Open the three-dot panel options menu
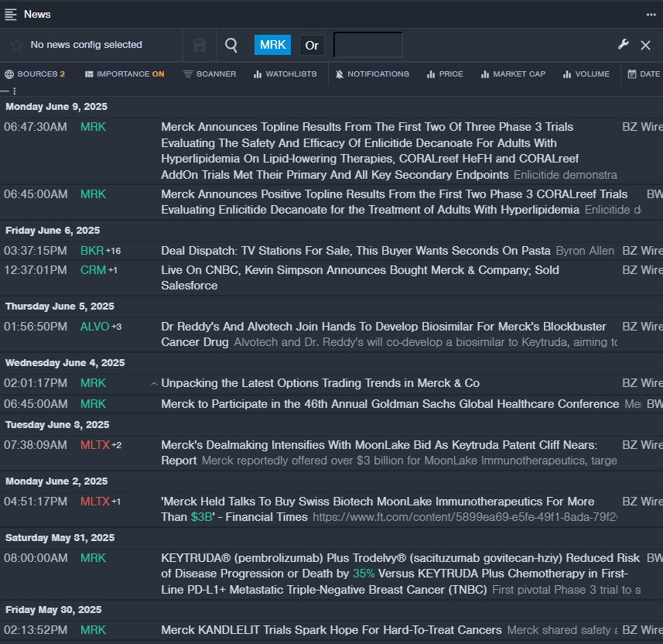 pos(651,15)
